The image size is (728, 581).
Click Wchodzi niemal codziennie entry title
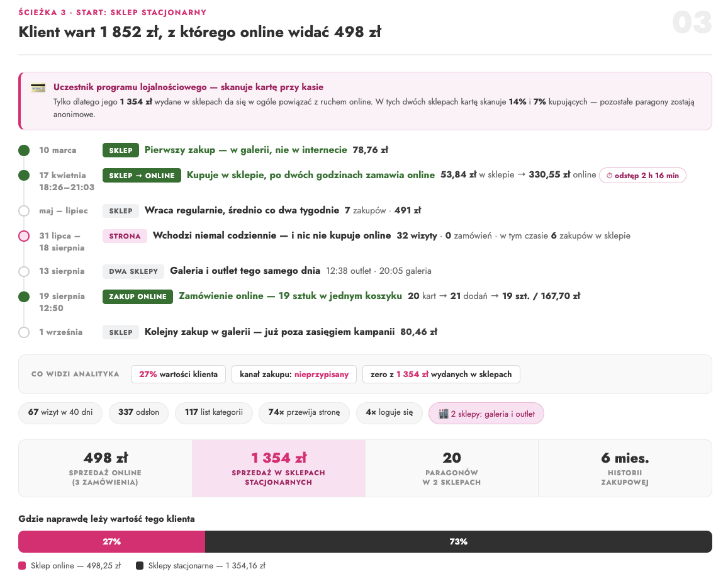(x=272, y=235)
